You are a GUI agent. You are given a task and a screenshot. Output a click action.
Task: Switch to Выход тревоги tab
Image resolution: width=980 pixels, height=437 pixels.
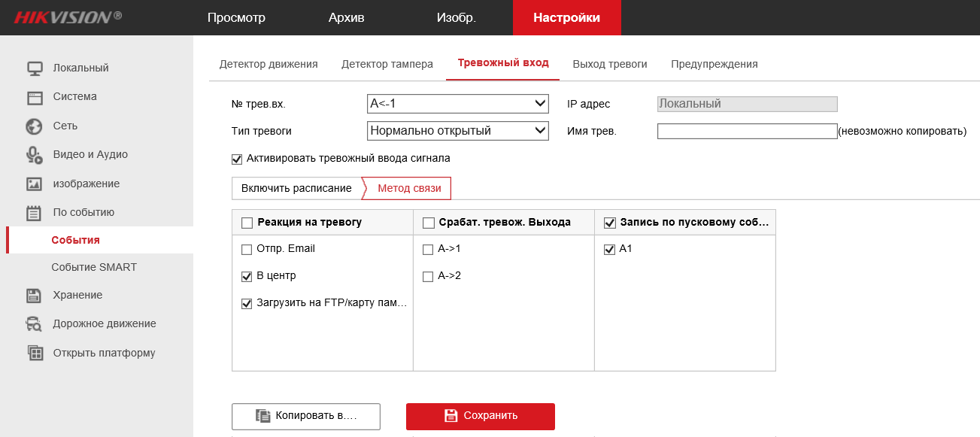610,65
